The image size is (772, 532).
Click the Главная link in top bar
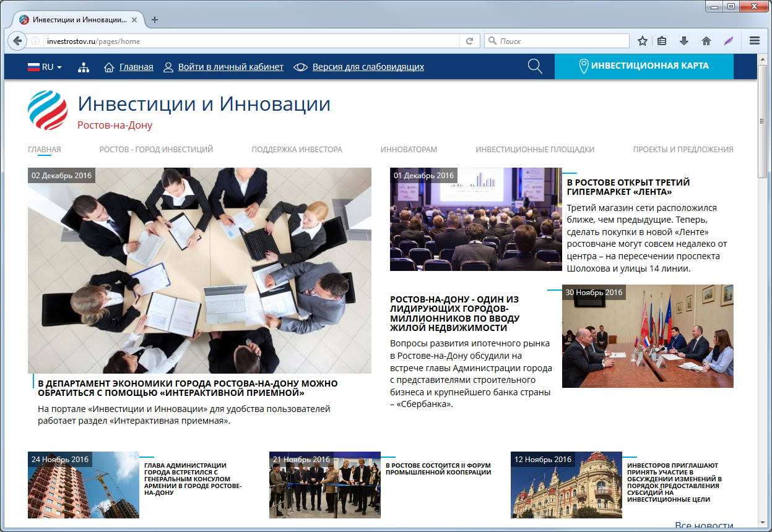[x=136, y=67]
